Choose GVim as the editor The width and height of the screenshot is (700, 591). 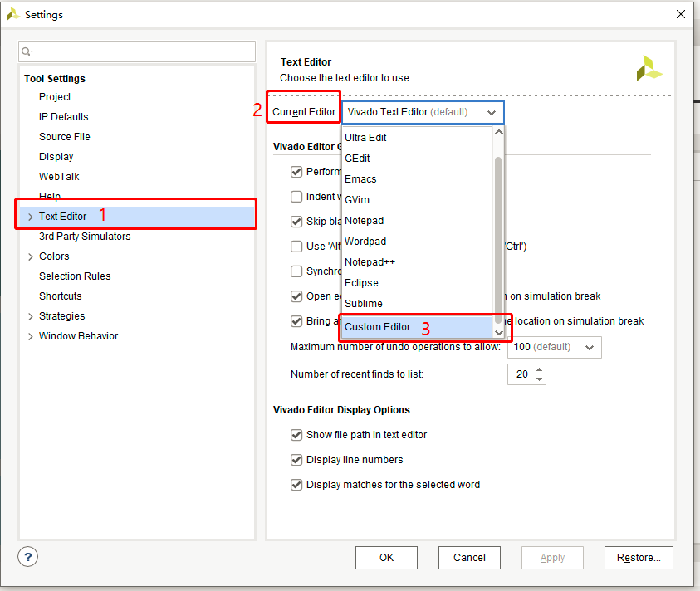point(418,200)
